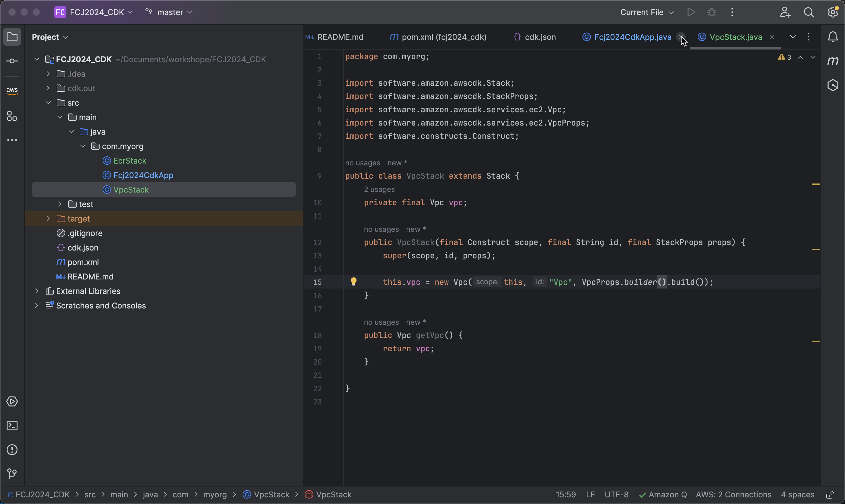Click the 2 usages hint above vpc field
This screenshot has height=504, width=845.
pyautogui.click(x=379, y=189)
